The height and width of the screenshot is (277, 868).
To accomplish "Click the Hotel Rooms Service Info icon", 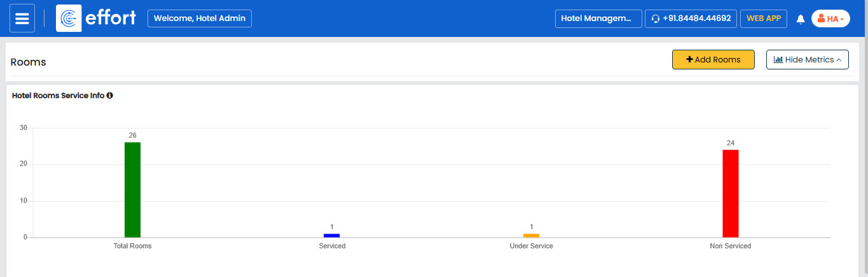I will click(110, 96).
